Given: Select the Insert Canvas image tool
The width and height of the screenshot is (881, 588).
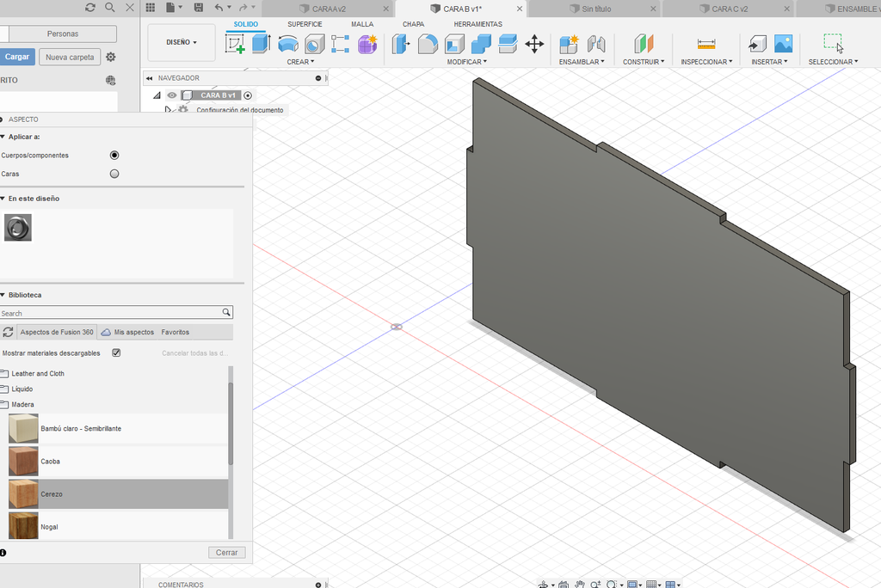Looking at the screenshot, I should click(x=783, y=44).
